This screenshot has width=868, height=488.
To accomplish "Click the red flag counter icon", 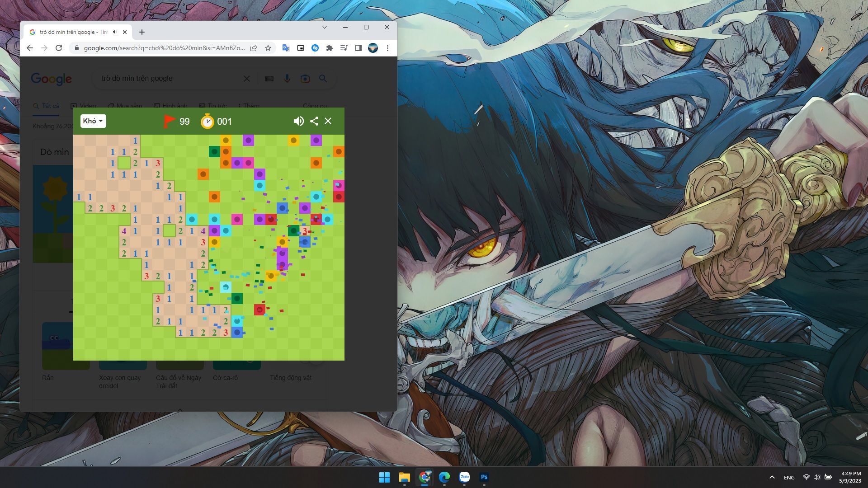I will click(x=170, y=121).
